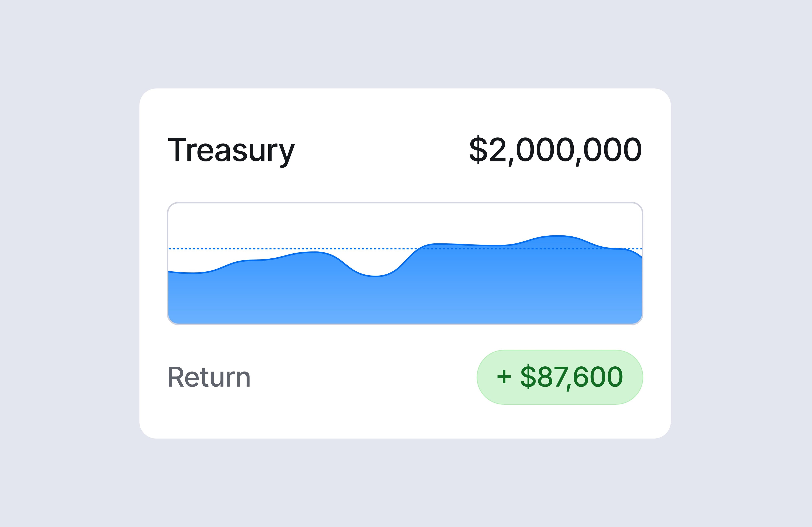The image size is (812, 527).
Task: Click the gray page background outside the card
Action: (x=68, y=273)
